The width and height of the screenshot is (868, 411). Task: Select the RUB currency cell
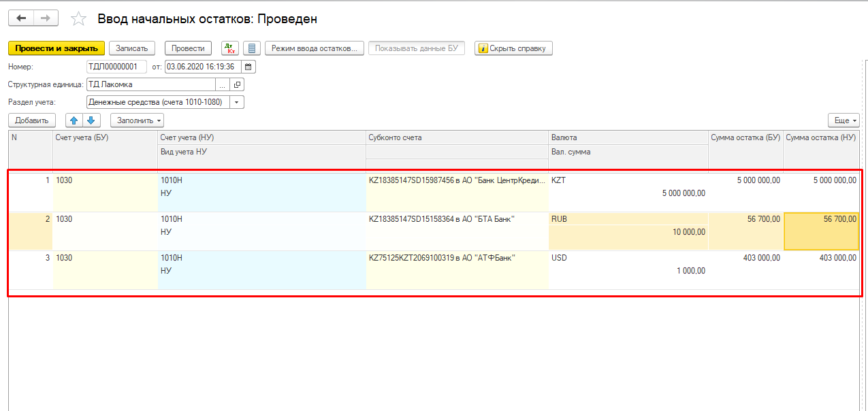(x=628, y=219)
